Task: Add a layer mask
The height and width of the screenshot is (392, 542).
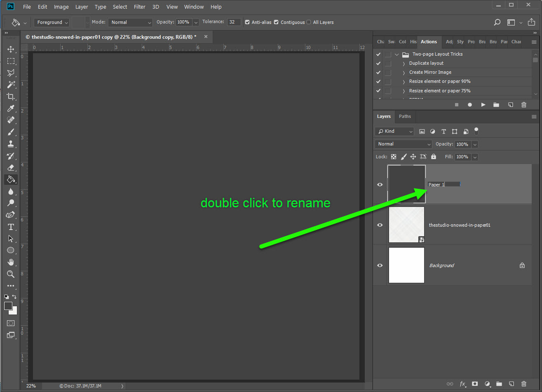Action: tap(475, 384)
